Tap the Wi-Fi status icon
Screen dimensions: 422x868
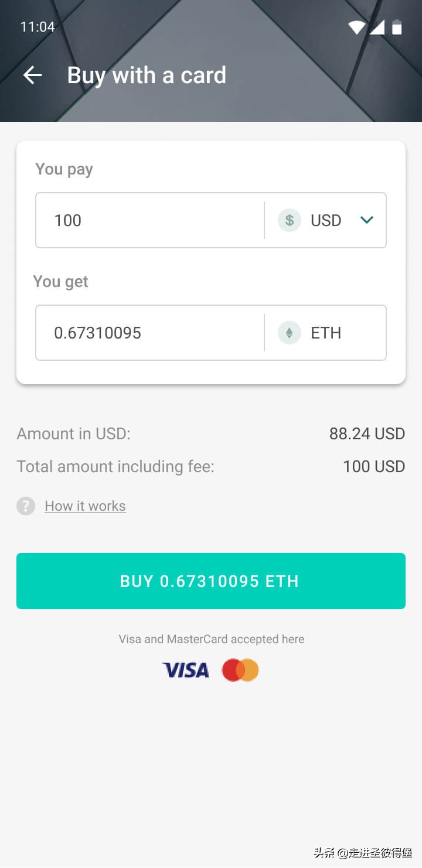[356, 27]
